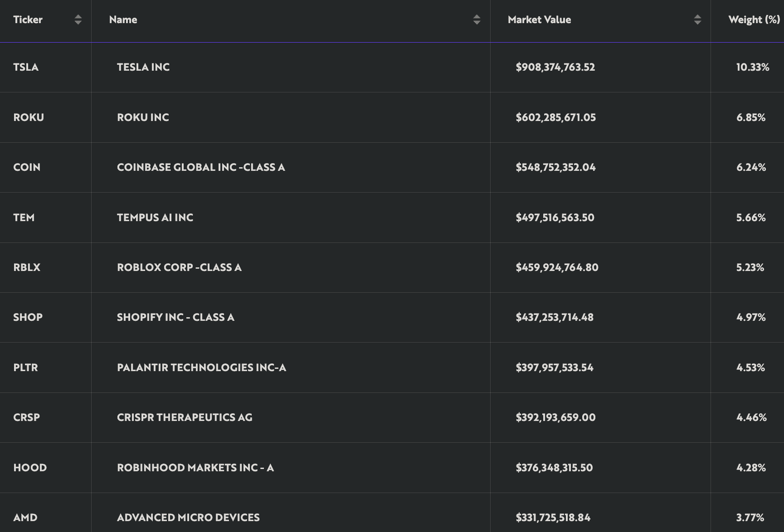Viewport: 784px width, 532px height.
Task: Click market value $908,374,763.52
Action: point(555,67)
